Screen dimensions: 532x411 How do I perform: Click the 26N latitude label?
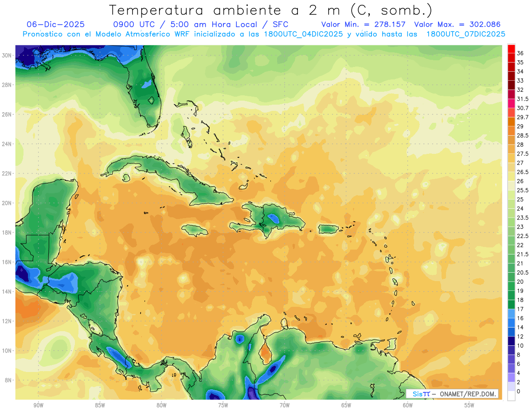[x=7, y=114]
